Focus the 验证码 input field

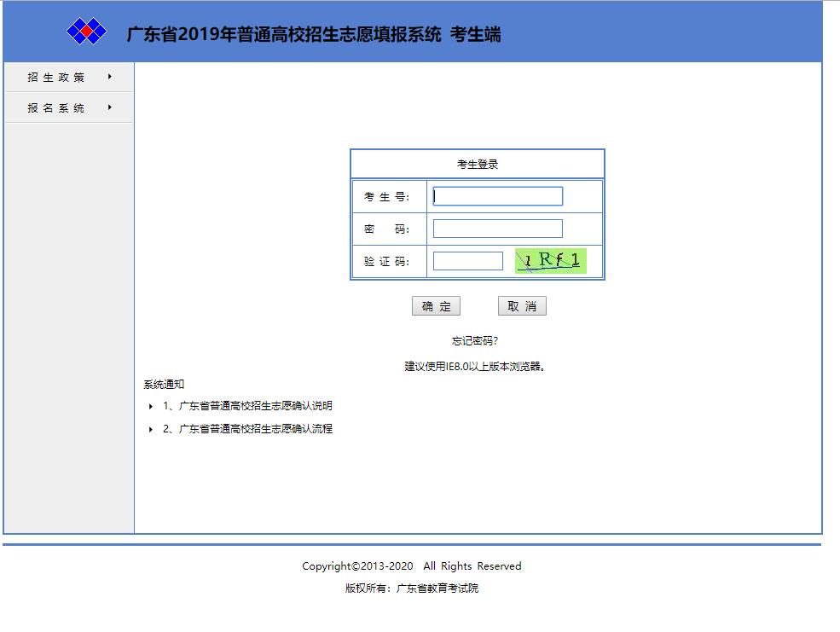coord(467,261)
